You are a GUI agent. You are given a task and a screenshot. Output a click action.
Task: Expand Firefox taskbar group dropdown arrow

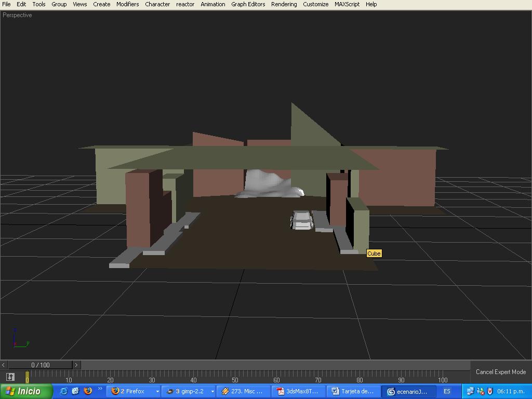pyautogui.click(x=157, y=392)
